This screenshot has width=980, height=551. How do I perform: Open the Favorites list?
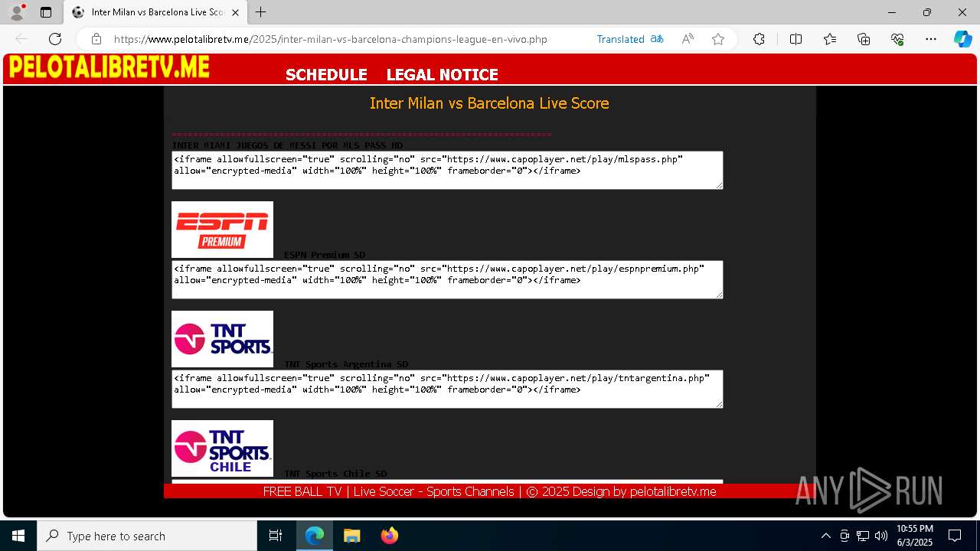[x=830, y=39]
